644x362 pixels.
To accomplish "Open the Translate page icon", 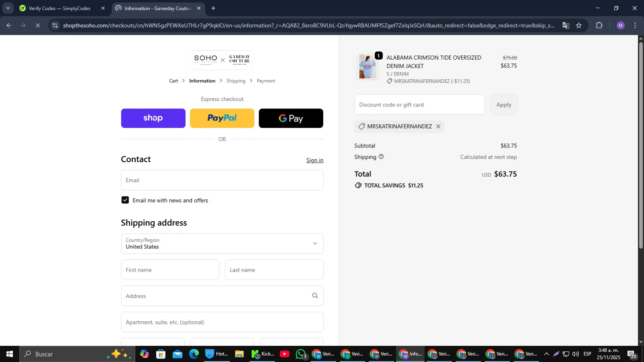I will (x=566, y=25).
